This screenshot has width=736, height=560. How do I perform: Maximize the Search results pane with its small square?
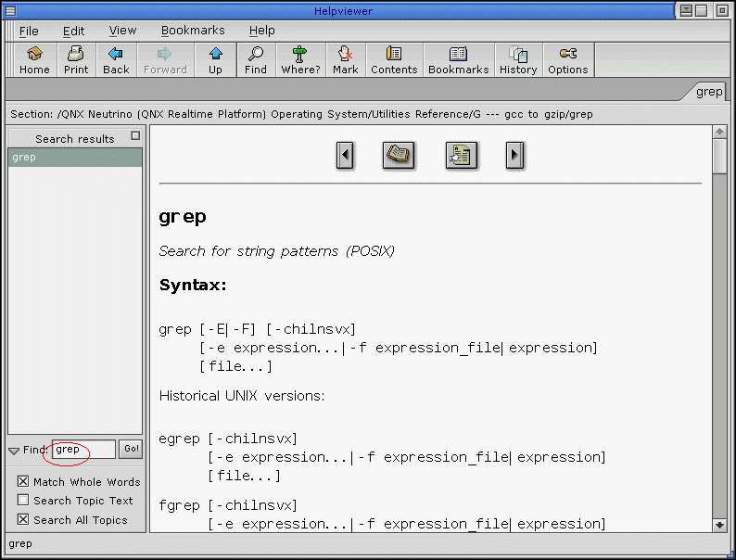[x=135, y=135]
